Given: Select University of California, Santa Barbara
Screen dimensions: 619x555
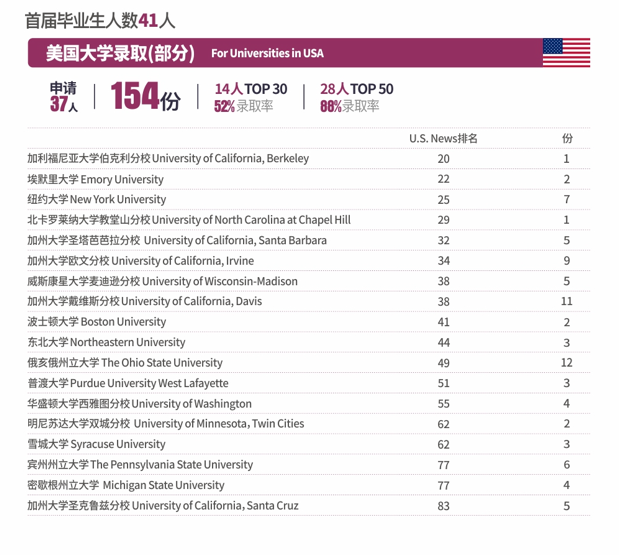Looking at the screenshot, I should [235, 240].
